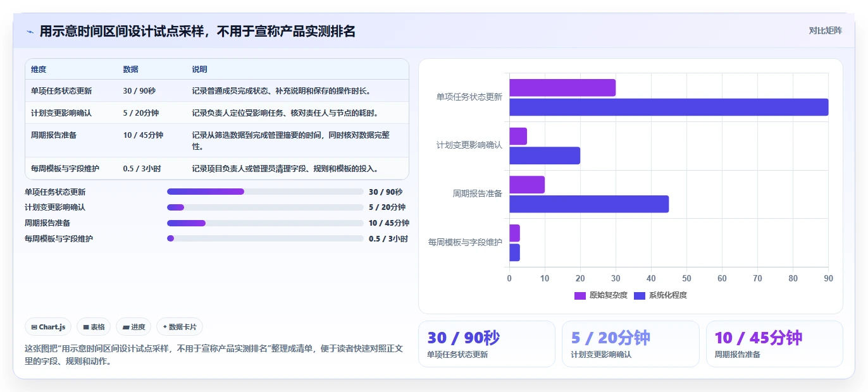Click the purple bar for 单项任务状态更新 in chart

coord(562,88)
